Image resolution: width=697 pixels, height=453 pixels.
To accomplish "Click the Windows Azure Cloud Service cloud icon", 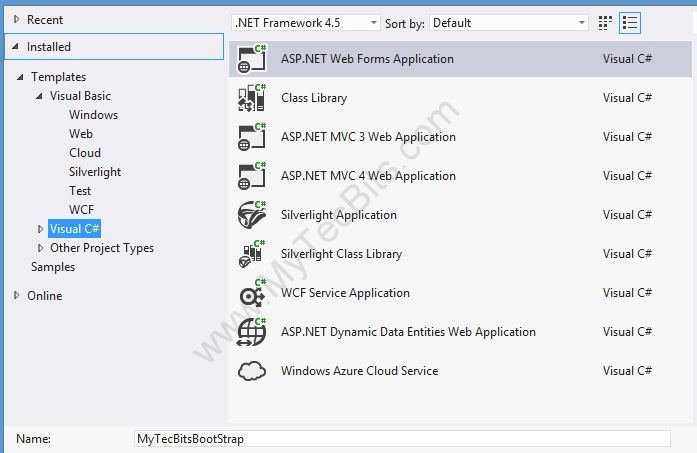I will (x=252, y=371).
